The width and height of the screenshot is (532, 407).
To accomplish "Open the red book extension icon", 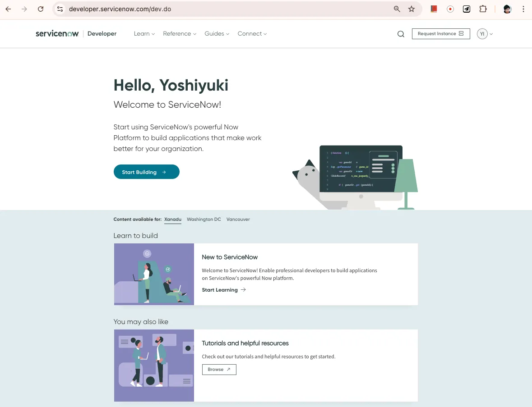I will 434,9.
